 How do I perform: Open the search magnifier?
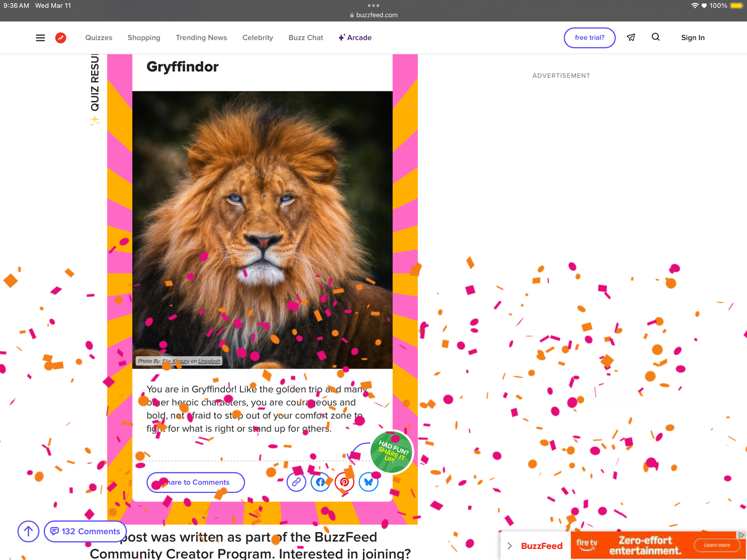tap(655, 37)
